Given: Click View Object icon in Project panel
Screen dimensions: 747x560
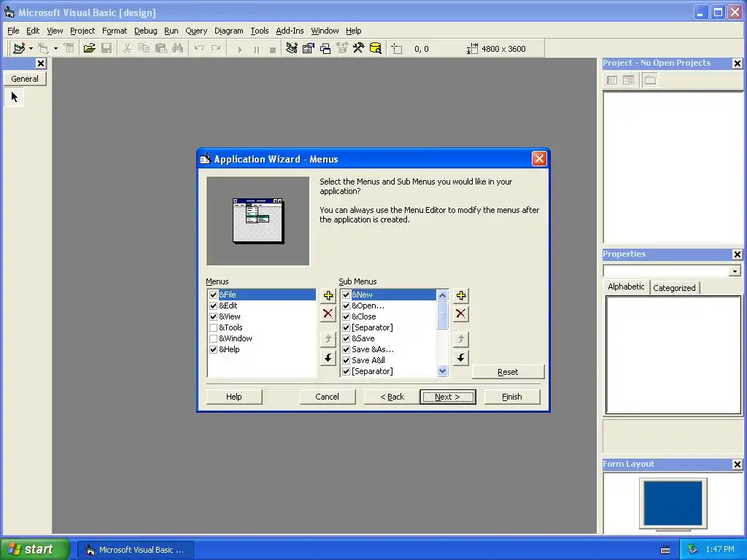Looking at the screenshot, I should click(x=629, y=80).
